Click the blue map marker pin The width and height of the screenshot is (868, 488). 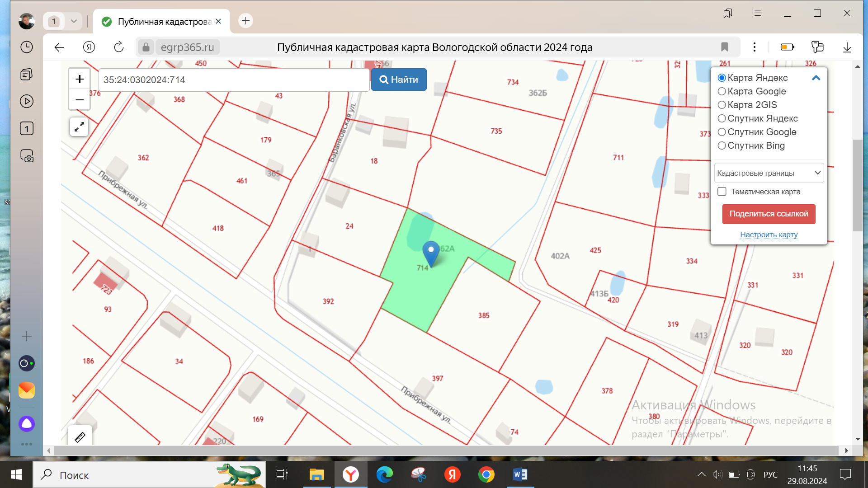click(431, 252)
